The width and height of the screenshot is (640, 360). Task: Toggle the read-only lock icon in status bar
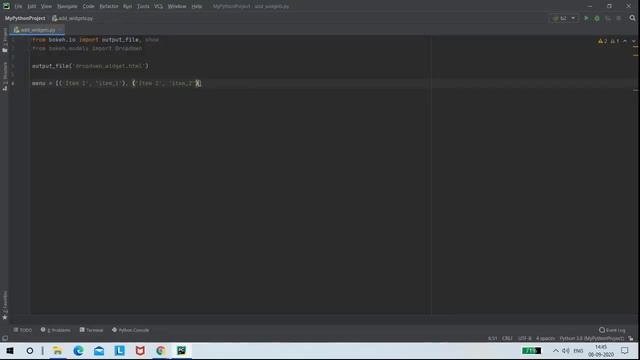pyautogui.click(x=631, y=338)
